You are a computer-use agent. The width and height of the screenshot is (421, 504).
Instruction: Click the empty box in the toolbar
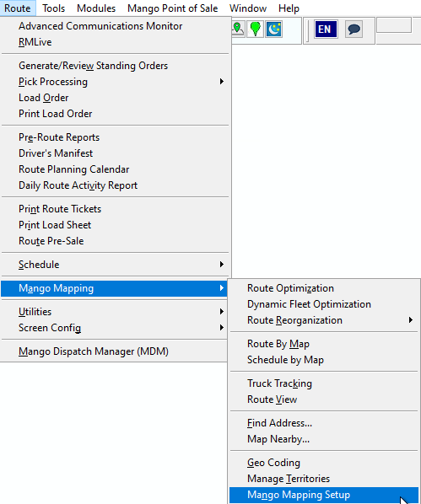click(394, 25)
